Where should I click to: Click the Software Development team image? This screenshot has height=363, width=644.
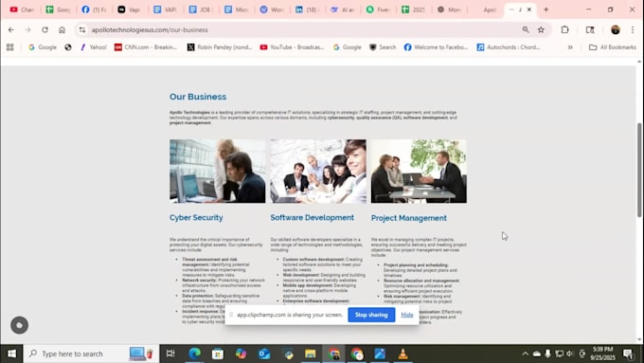[x=318, y=171]
